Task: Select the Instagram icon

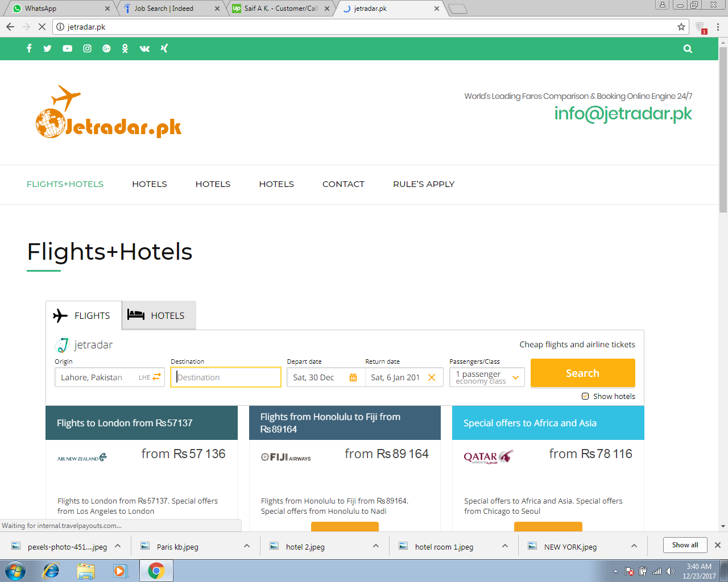Action: (x=87, y=48)
